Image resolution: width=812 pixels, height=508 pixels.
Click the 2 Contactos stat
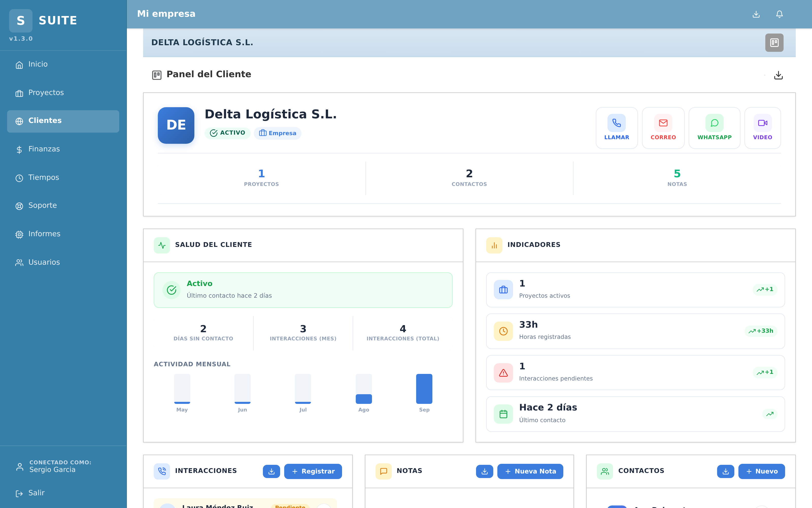click(x=469, y=178)
